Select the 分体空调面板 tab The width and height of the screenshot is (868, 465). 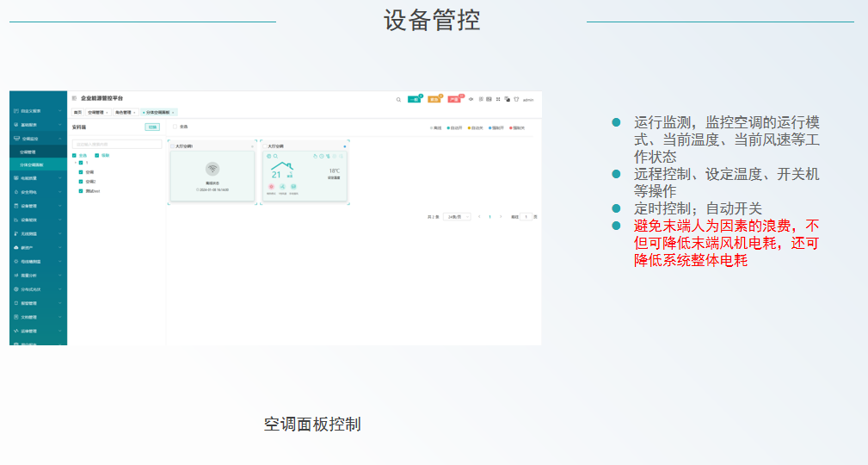pos(157,113)
